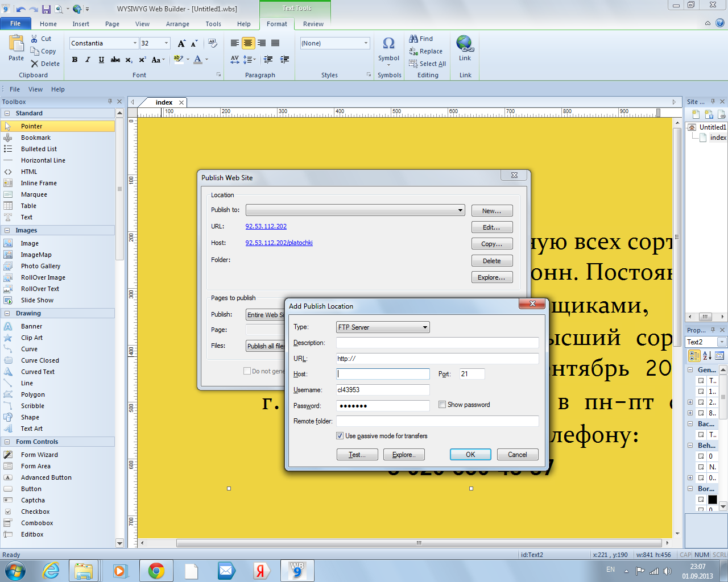The image size is (728, 582).
Task: Open the 92.53.112.202/platochki host link
Action: (279, 243)
